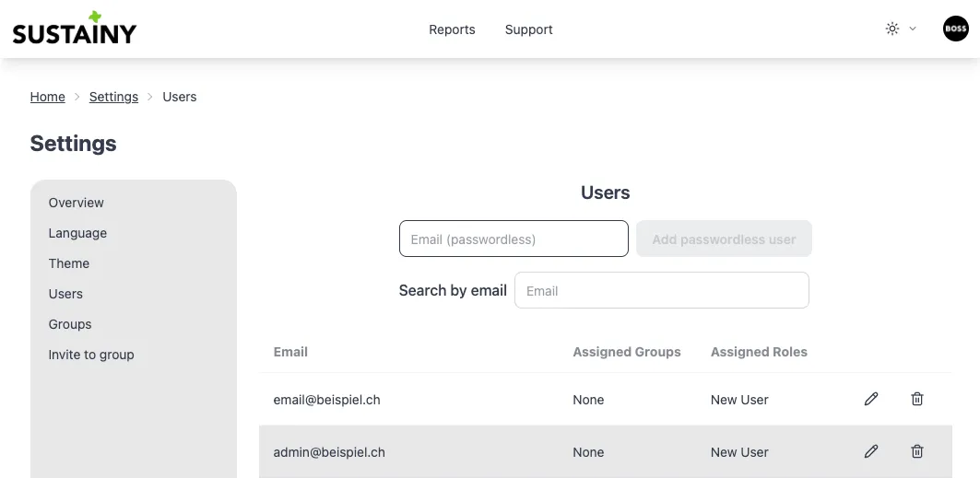Open the Support menu item

(528, 29)
